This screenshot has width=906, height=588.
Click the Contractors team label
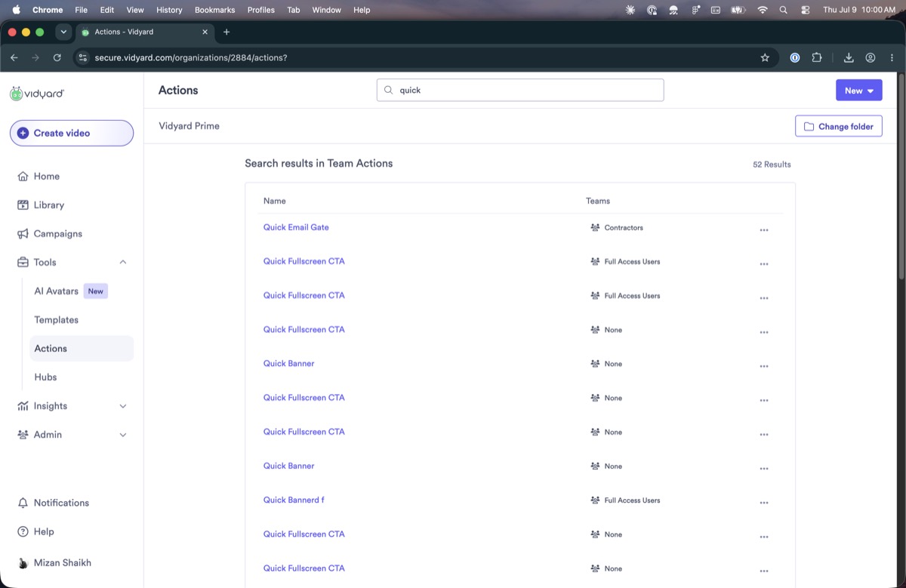tap(624, 227)
